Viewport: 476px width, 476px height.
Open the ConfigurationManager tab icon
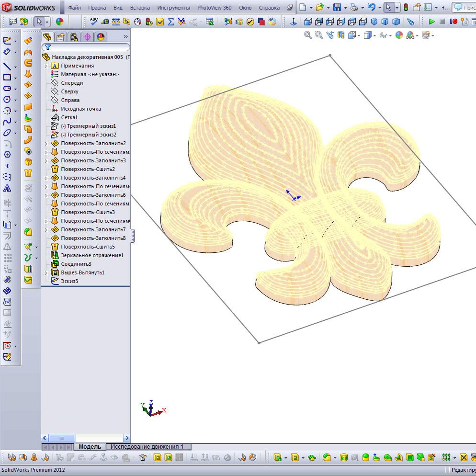74,37
